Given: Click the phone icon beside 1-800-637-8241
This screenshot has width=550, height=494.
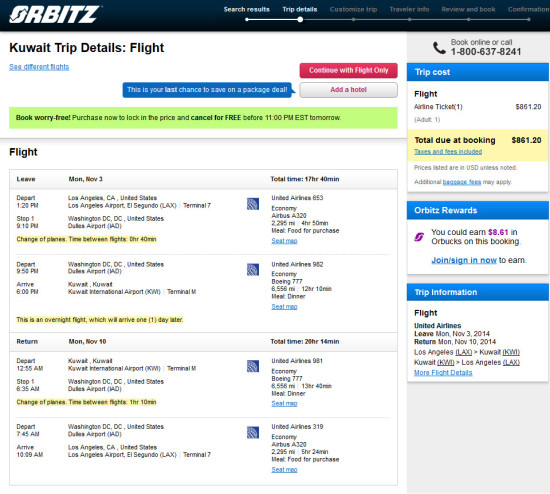Looking at the screenshot, I should [x=439, y=48].
